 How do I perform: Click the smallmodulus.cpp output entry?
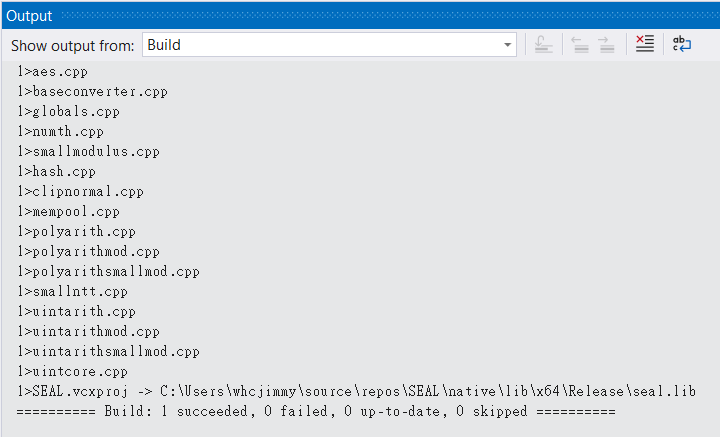pos(88,152)
